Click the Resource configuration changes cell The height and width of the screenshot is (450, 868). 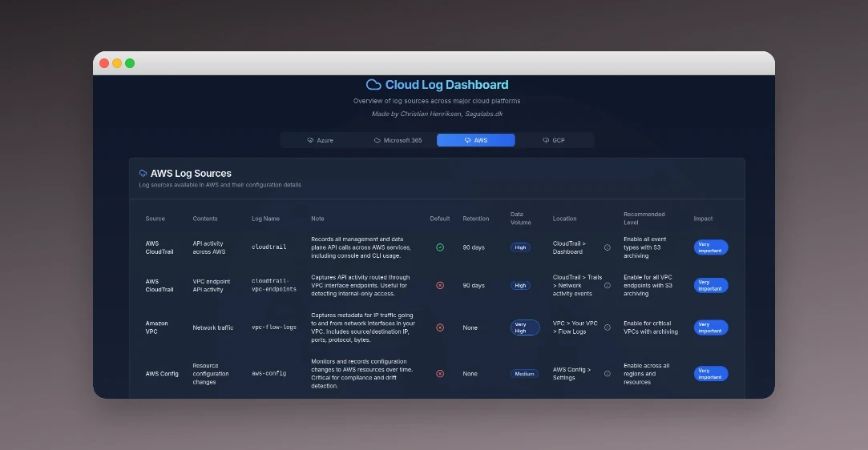210,374
